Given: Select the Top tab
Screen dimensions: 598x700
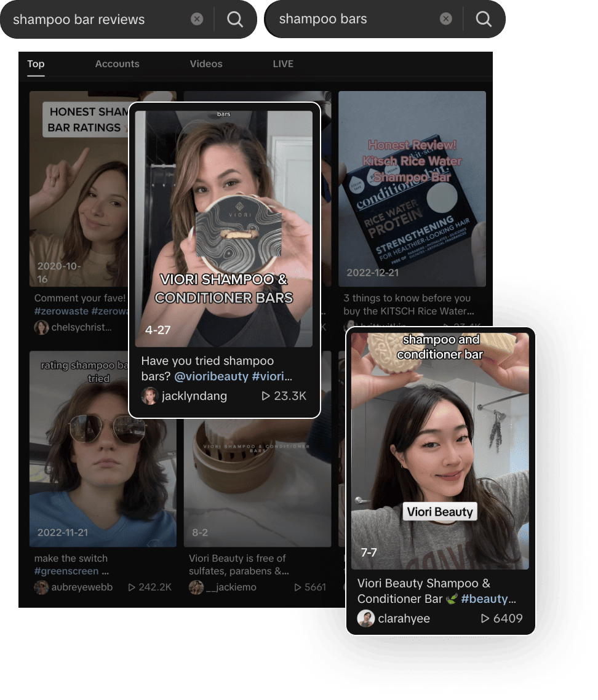Looking at the screenshot, I should tap(36, 64).
